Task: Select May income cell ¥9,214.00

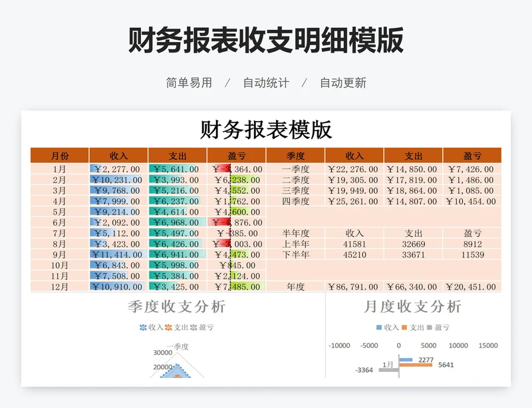Action: tap(118, 212)
